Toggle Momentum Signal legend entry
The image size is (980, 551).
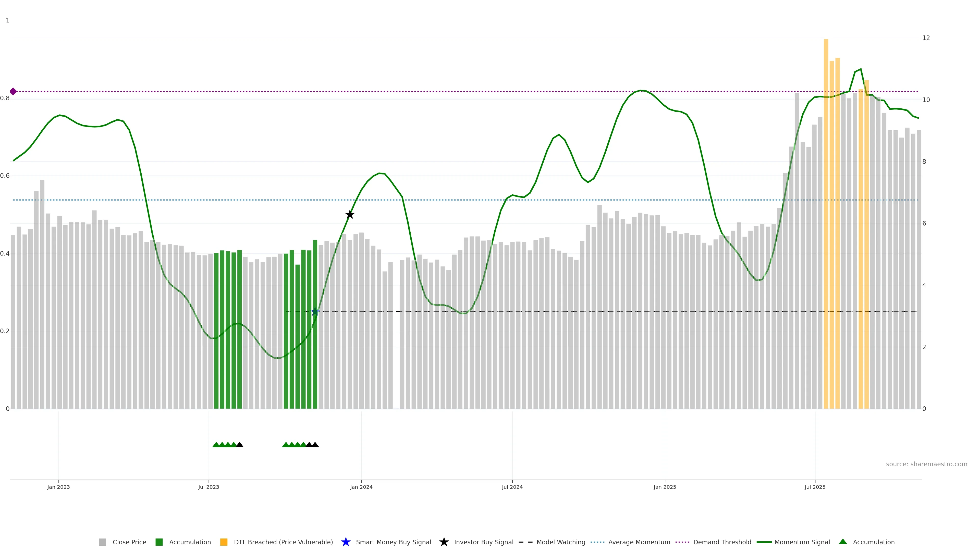(802, 542)
